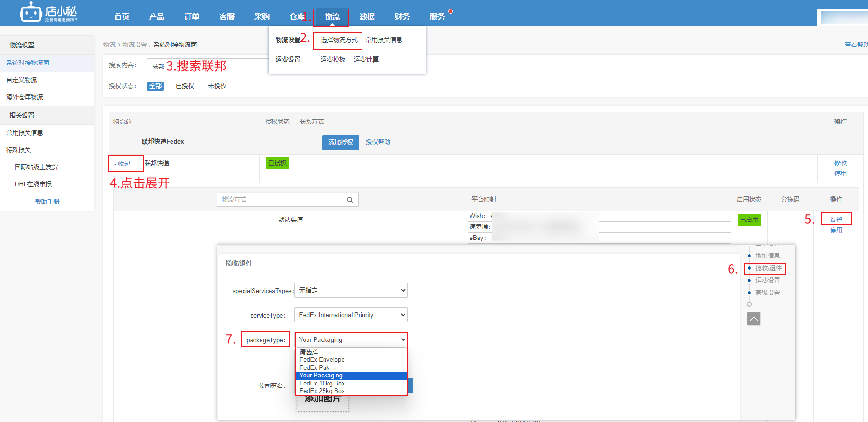
Task: Choose 运费模板 in the dropdown menu
Action: tap(333, 59)
